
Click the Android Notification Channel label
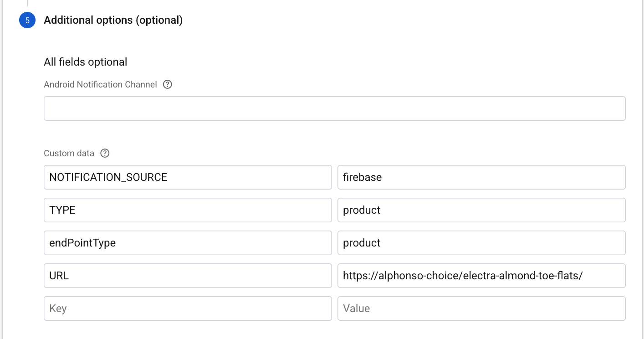pos(100,84)
